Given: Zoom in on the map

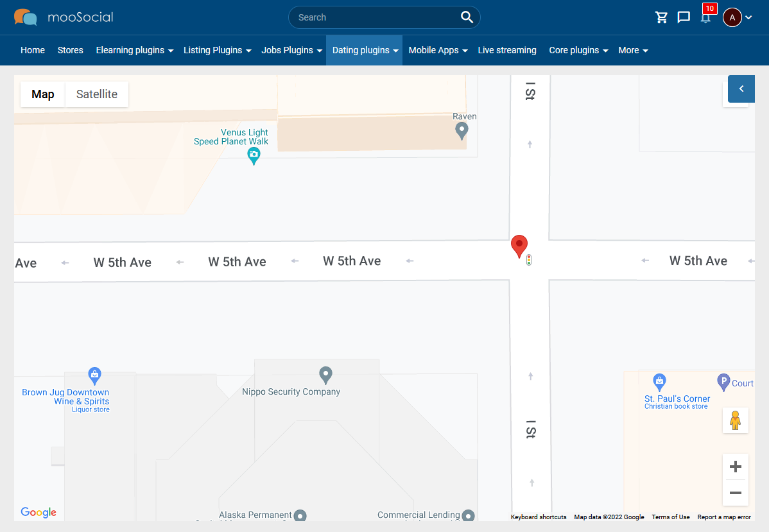Looking at the screenshot, I should [735, 467].
